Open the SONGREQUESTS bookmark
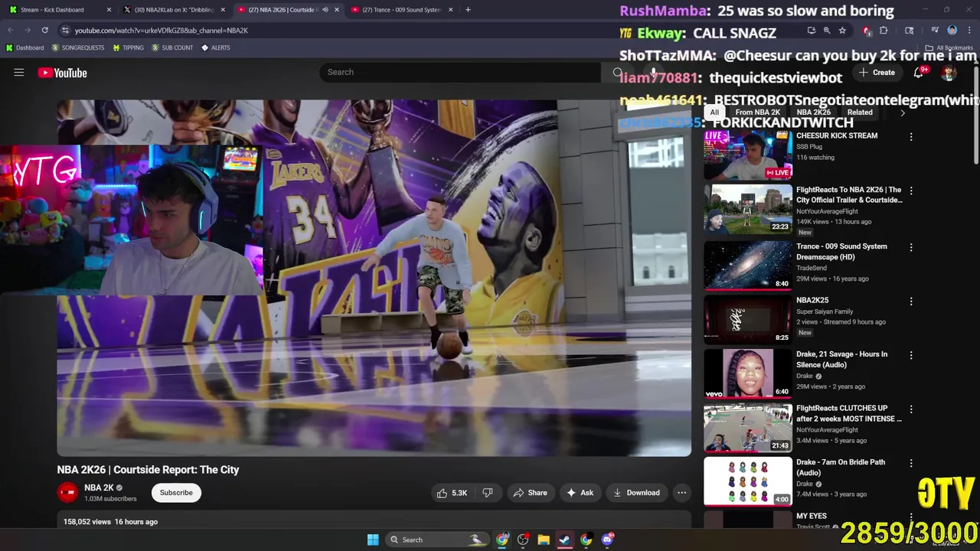This screenshot has width=980, height=551. tap(78, 47)
